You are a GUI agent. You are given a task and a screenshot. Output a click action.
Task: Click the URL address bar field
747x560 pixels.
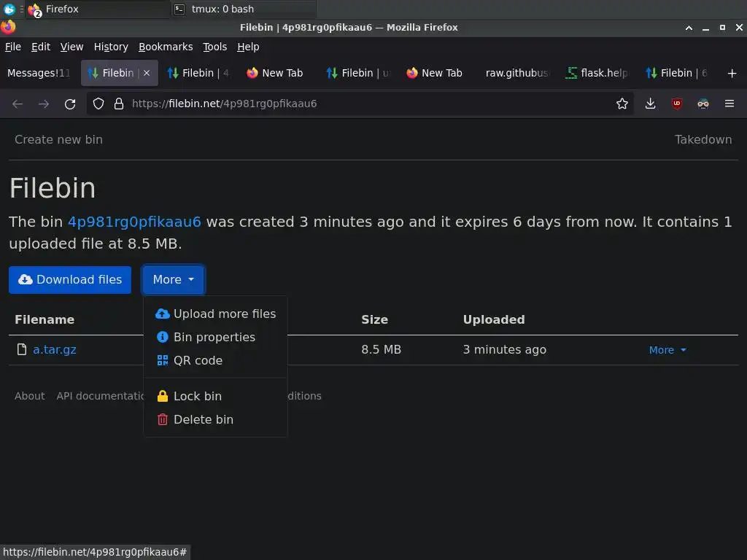[360, 104]
